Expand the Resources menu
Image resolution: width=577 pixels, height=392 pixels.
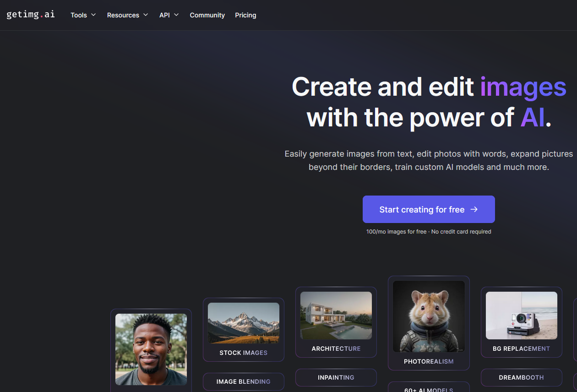coord(127,15)
